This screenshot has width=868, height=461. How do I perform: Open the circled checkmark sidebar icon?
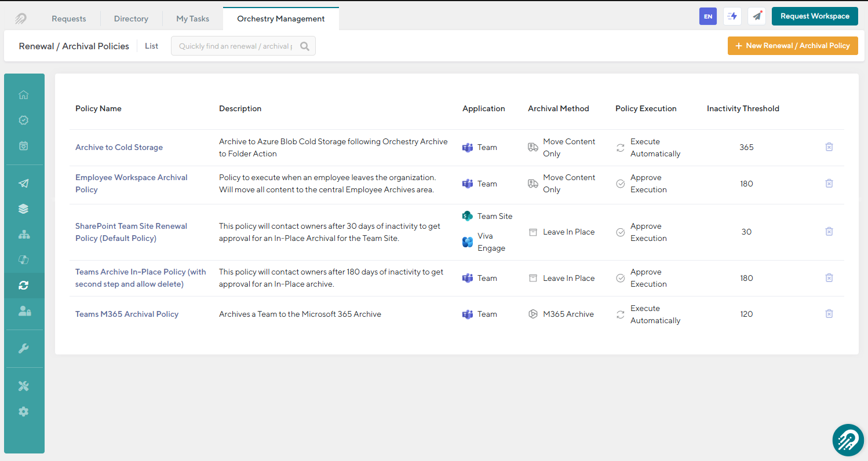pos(24,120)
